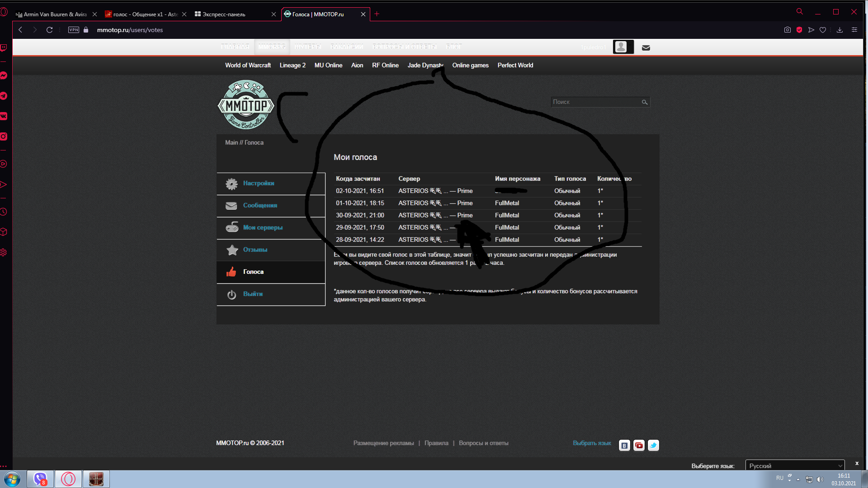This screenshot has width=868, height=488.
Task: Open Instagram in Opera sidebar
Action: (4, 136)
